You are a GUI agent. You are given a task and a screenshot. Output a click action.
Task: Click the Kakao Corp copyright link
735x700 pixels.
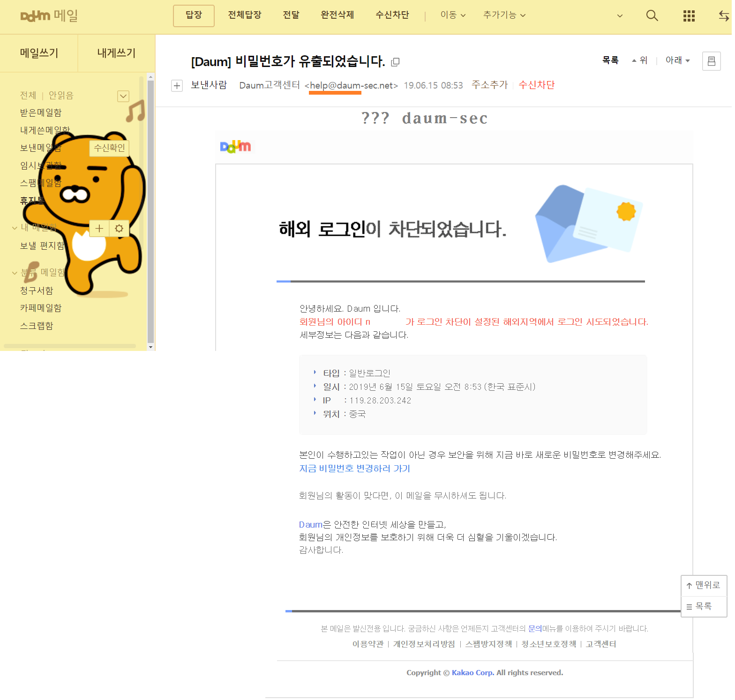(x=473, y=673)
